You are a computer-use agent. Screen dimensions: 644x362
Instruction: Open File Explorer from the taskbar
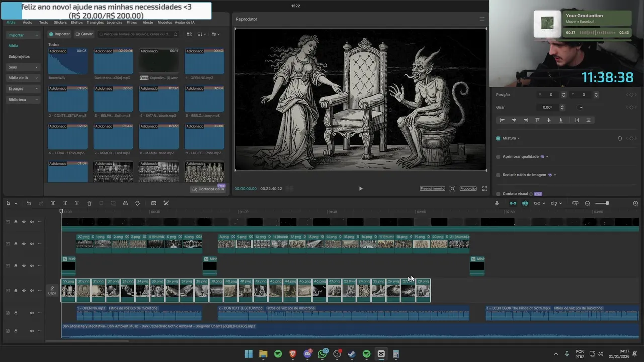pyautogui.click(x=263, y=354)
